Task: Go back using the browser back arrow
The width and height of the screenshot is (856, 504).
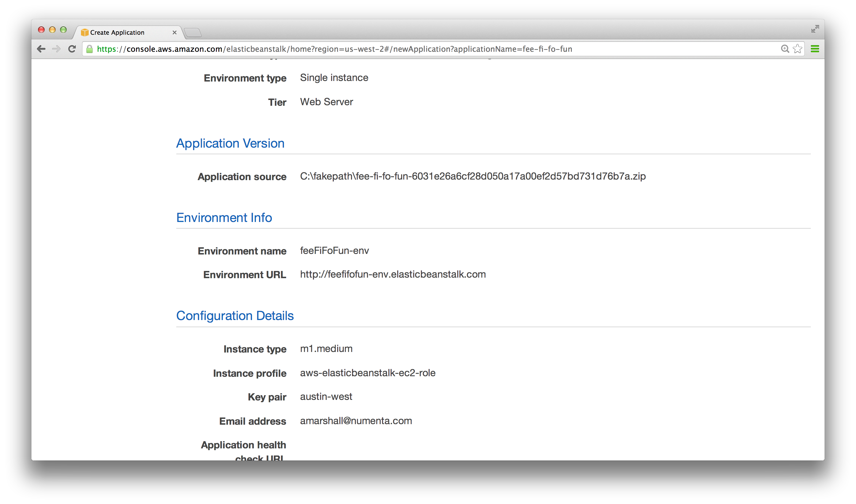Action: click(x=41, y=49)
